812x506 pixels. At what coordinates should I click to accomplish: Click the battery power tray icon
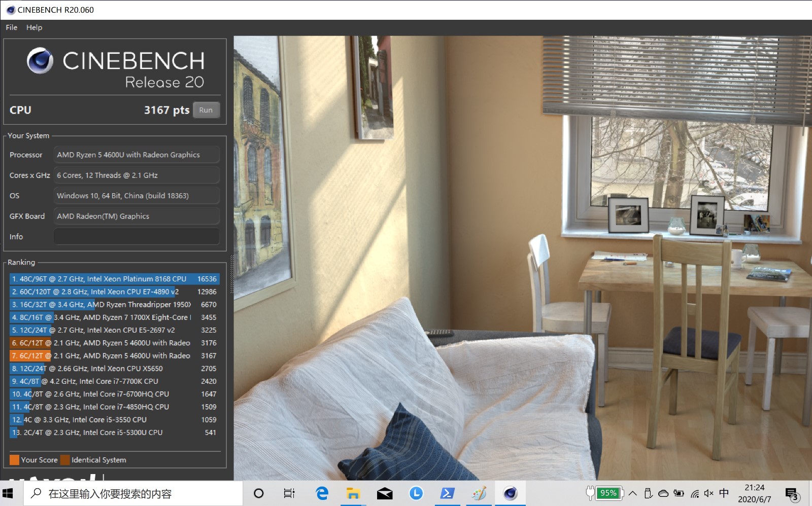pos(679,493)
